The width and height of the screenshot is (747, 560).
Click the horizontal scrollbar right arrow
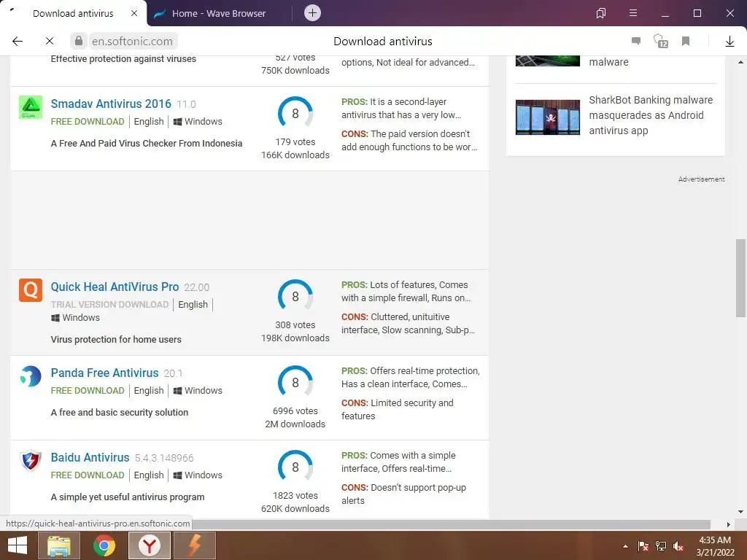729,524
